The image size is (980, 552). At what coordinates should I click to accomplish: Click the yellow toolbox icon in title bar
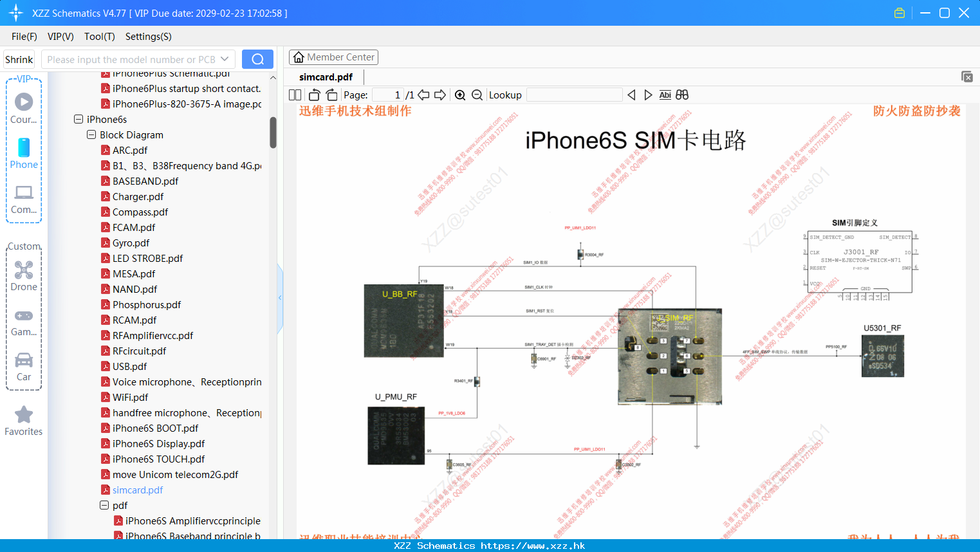point(900,13)
